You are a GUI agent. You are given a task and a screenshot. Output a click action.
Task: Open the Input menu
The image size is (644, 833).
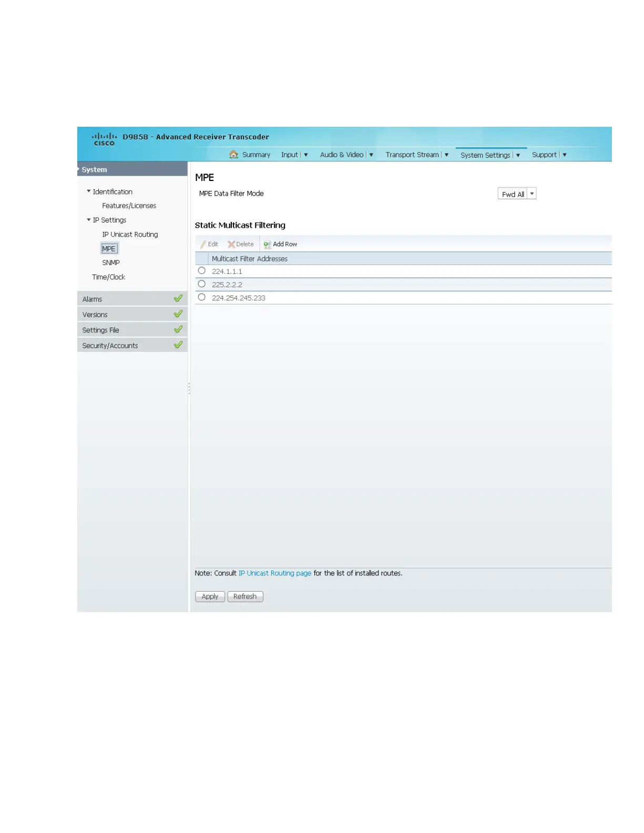289,155
